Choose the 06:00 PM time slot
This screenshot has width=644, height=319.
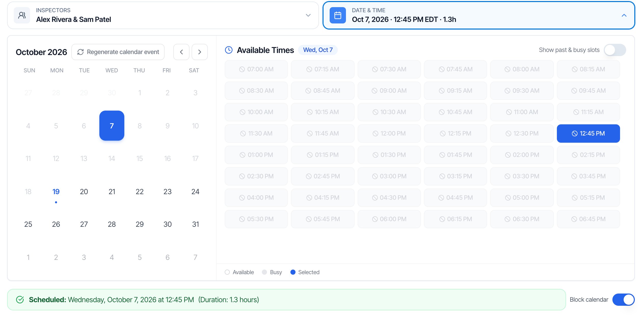tap(389, 219)
